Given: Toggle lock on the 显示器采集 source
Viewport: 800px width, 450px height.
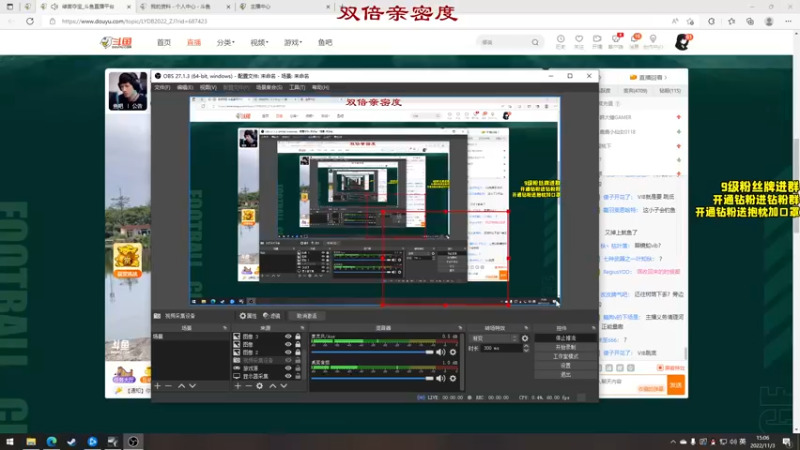Looking at the screenshot, I should tap(298, 376).
